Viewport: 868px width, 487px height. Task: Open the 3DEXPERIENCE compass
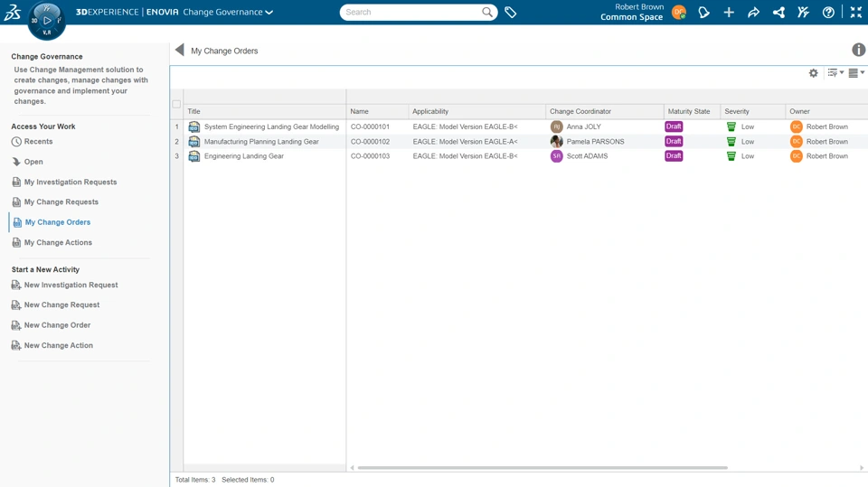(x=46, y=21)
